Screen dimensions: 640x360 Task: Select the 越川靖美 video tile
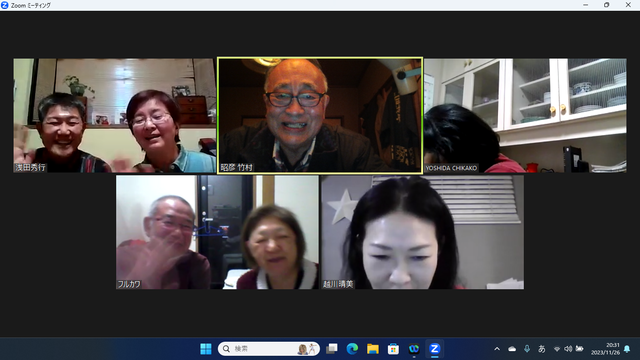tap(422, 232)
